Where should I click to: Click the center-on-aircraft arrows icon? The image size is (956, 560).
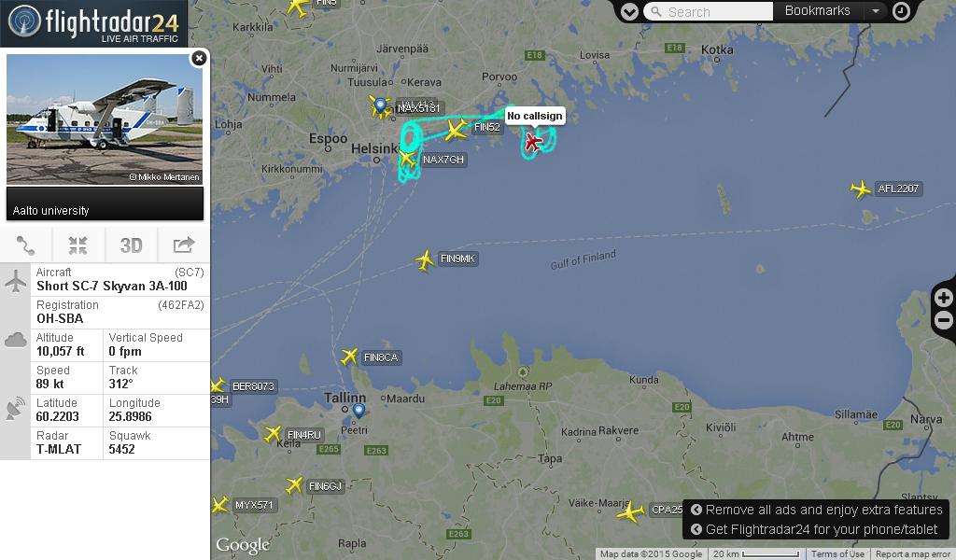coord(78,245)
